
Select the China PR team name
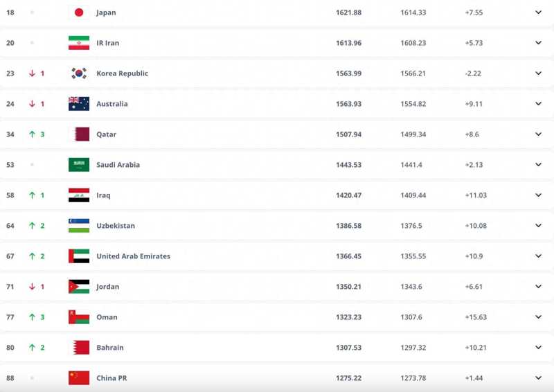click(111, 378)
